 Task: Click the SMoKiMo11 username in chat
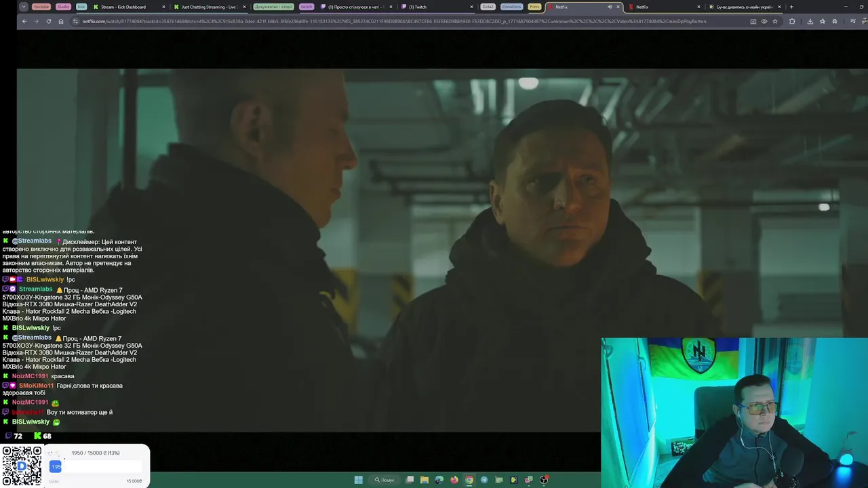(36, 386)
